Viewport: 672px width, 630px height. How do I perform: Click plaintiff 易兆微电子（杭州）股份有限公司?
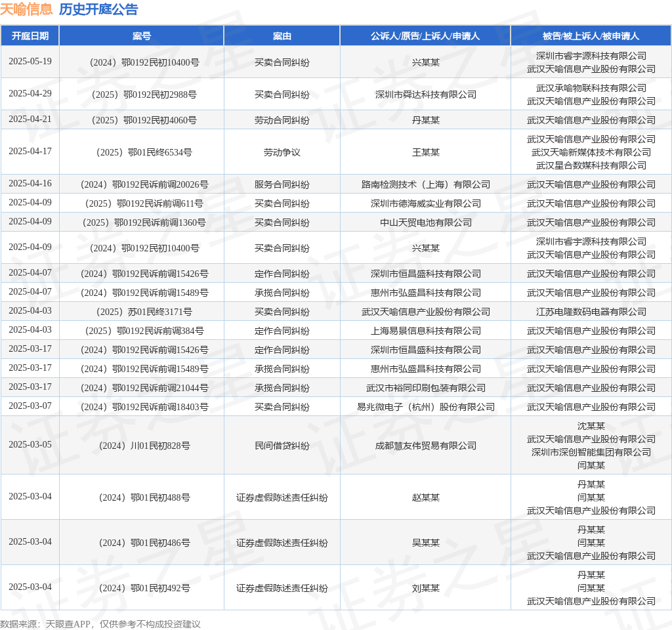click(425, 407)
